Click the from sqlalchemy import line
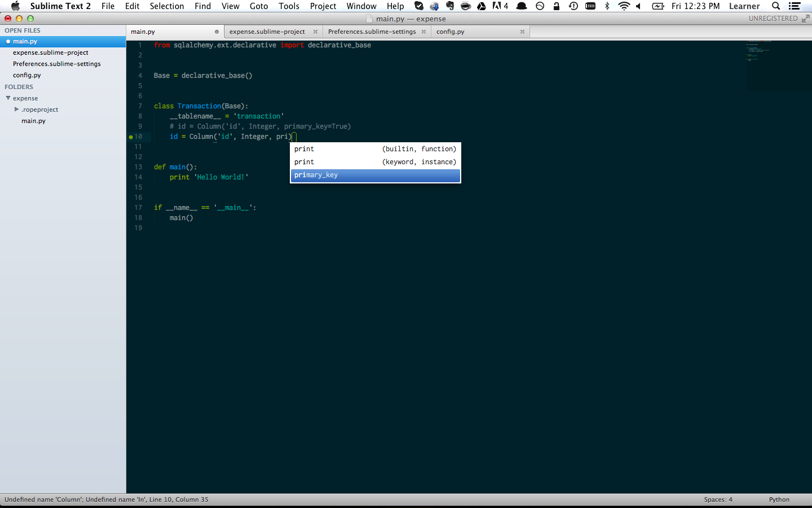This screenshot has height=508, width=812. (262, 45)
